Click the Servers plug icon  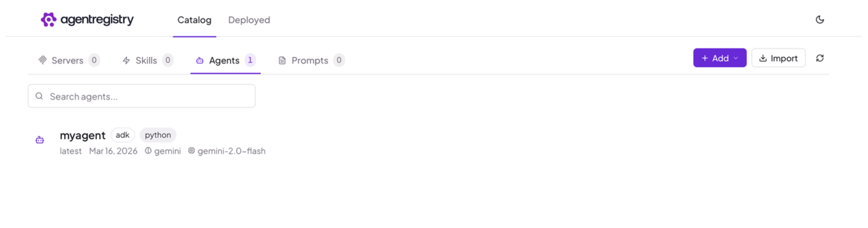(43, 60)
